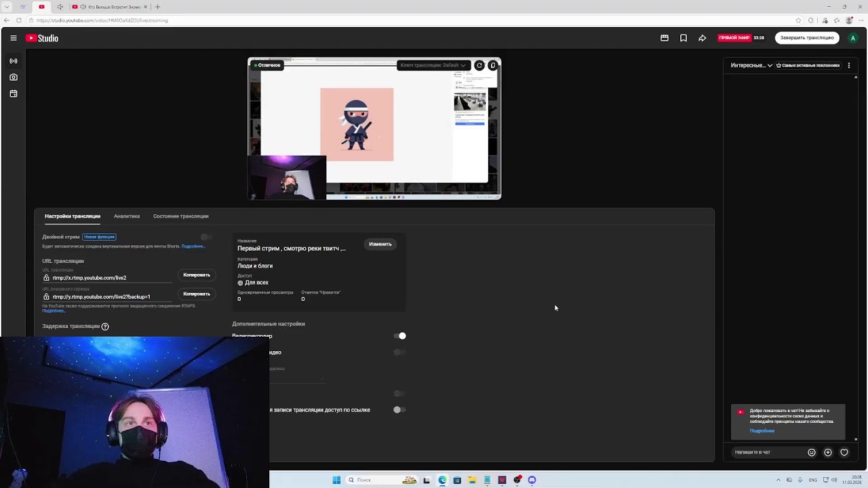Viewport: 868px width, 488px height.
Task: Click the share arrow icon in header
Action: point(703,38)
